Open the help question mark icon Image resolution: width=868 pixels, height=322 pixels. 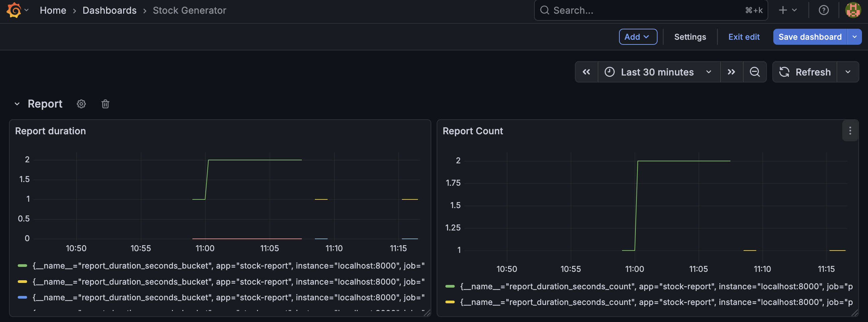pyautogui.click(x=823, y=10)
